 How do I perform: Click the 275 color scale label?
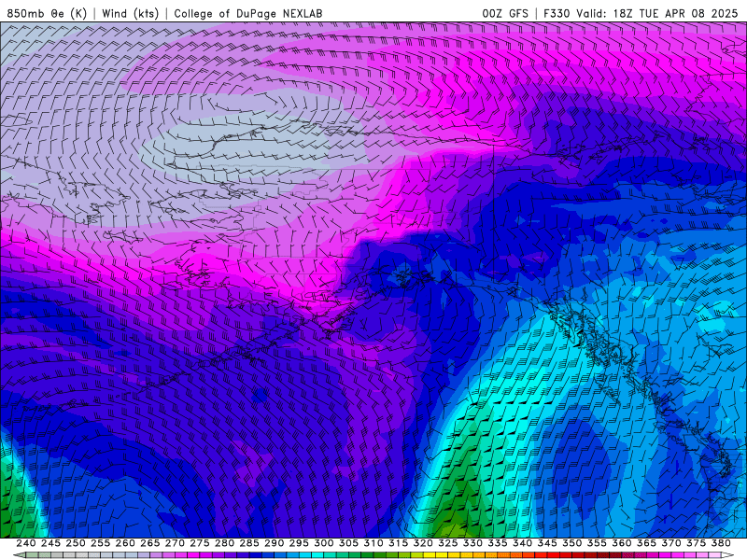pyautogui.click(x=200, y=543)
